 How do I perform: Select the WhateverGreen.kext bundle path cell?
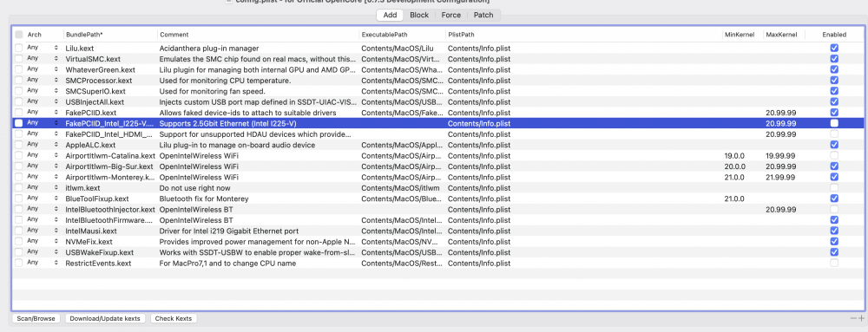click(x=100, y=69)
